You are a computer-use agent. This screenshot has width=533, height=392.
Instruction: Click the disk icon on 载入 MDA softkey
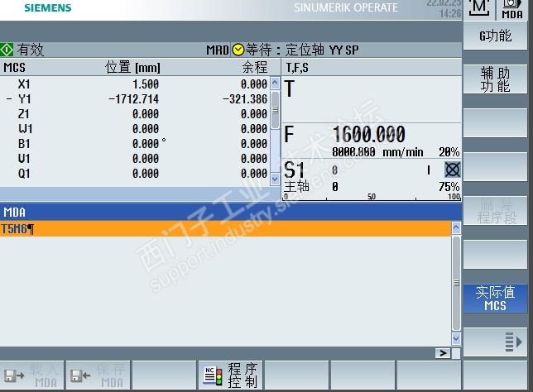14,375
